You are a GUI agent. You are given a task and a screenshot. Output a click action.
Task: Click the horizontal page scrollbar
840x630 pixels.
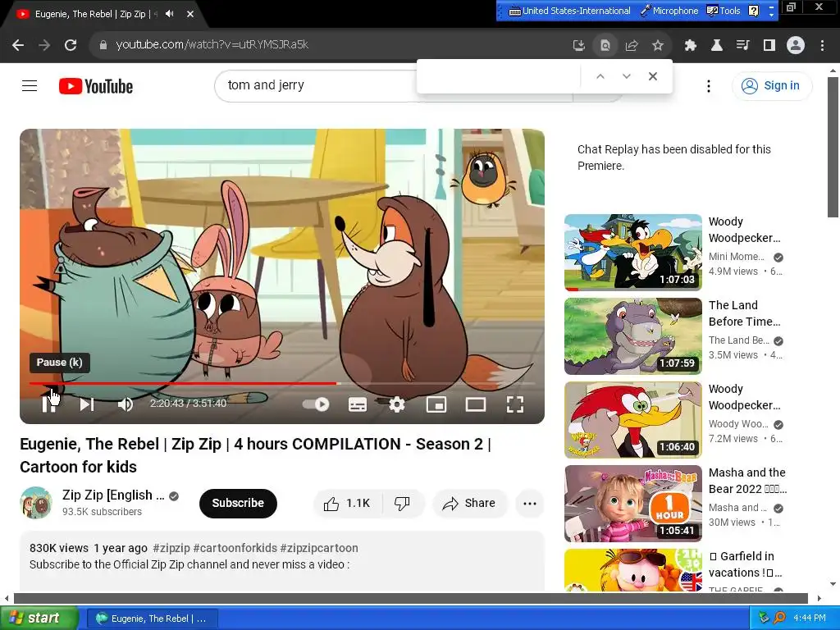tap(411, 598)
